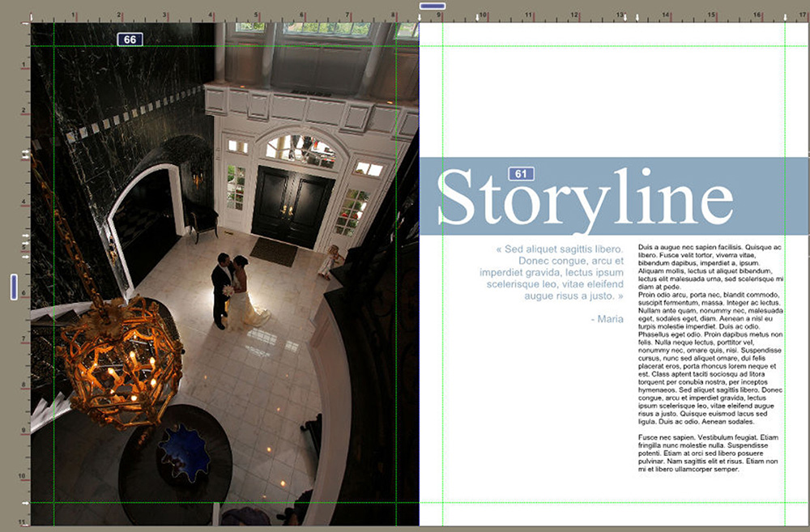The width and height of the screenshot is (810, 532).
Task: Click the white guide arrow near left ruler bottom
Action: [25, 503]
